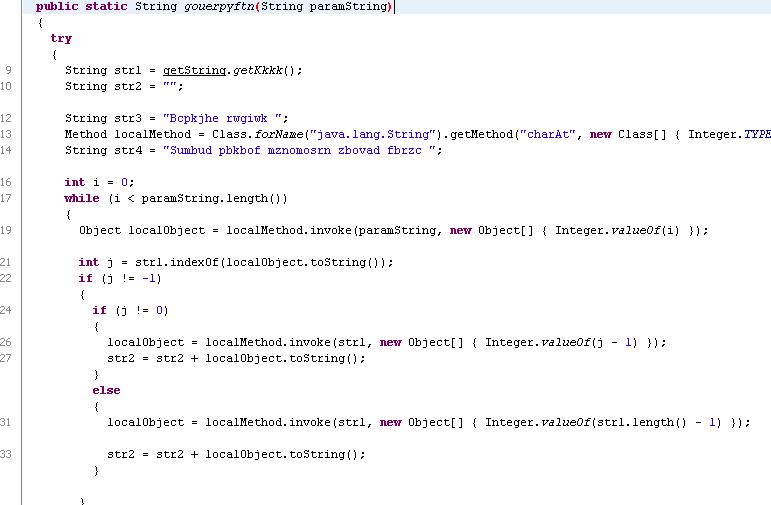771x505 pixels.
Task: Click Integer.valueOf(str1.length() - 1) on line 31
Action: point(603,422)
